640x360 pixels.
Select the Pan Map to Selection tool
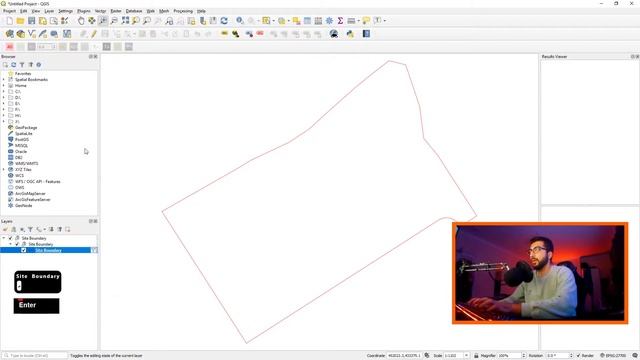pos(92,21)
